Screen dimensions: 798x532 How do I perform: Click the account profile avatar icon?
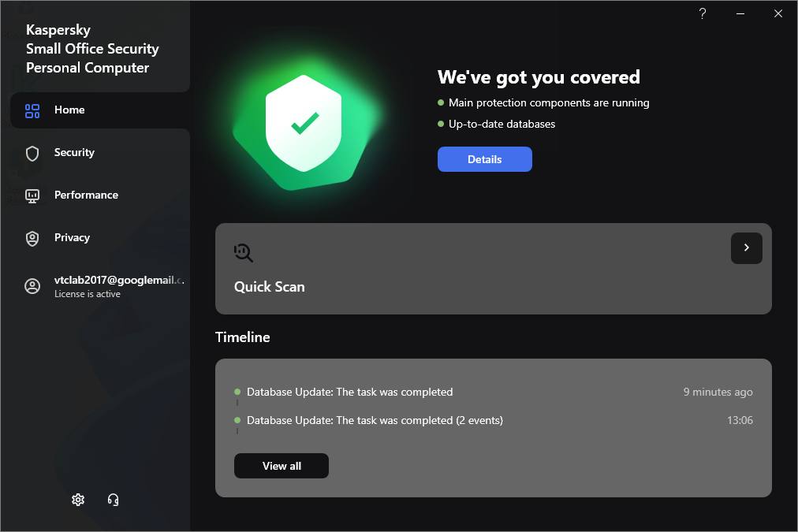click(x=32, y=286)
